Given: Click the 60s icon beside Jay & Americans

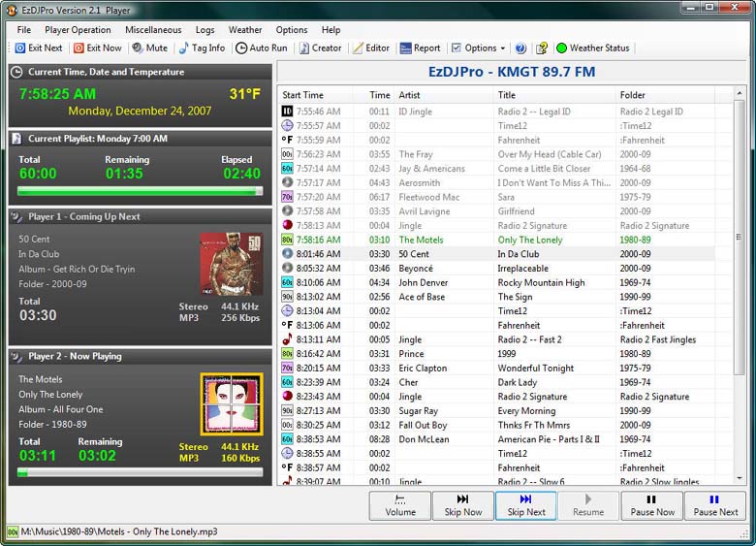Looking at the screenshot, I should (287, 169).
